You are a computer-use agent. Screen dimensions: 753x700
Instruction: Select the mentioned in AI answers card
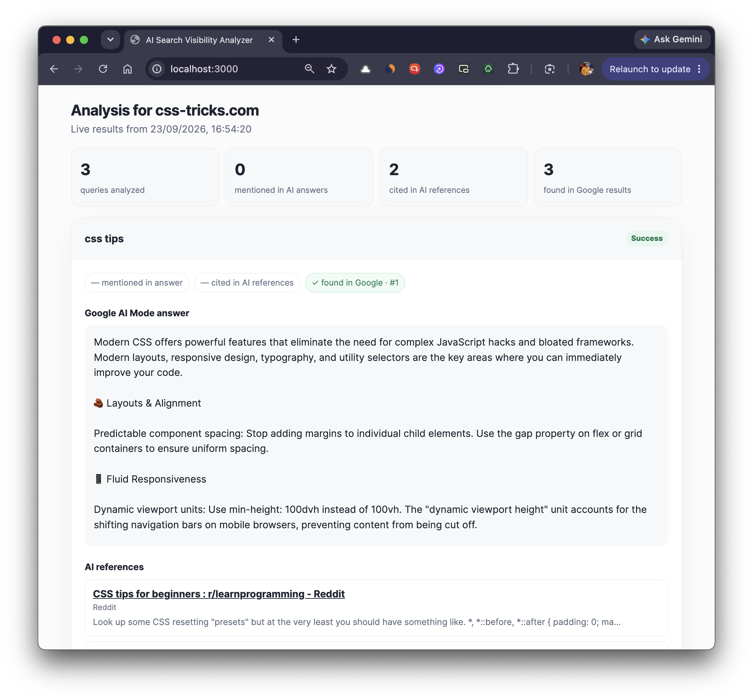pos(299,177)
